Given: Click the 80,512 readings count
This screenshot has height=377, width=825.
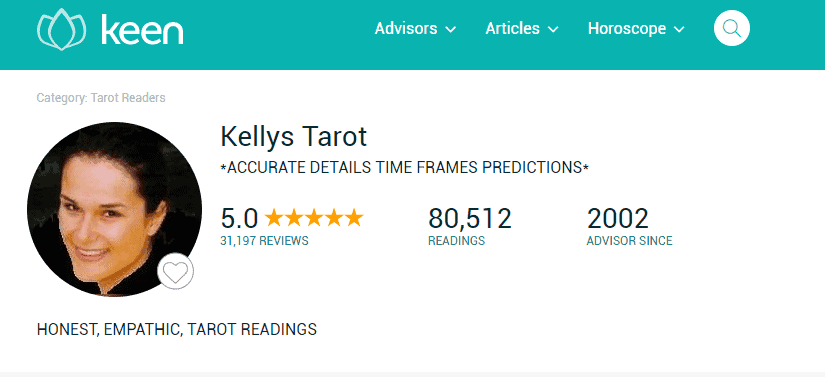Looking at the screenshot, I should pyautogui.click(x=469, y=218).
